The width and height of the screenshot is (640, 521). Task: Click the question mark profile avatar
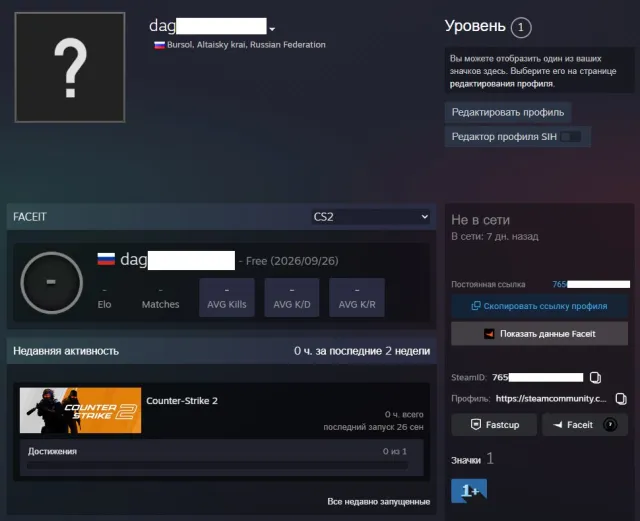[70, 67]
